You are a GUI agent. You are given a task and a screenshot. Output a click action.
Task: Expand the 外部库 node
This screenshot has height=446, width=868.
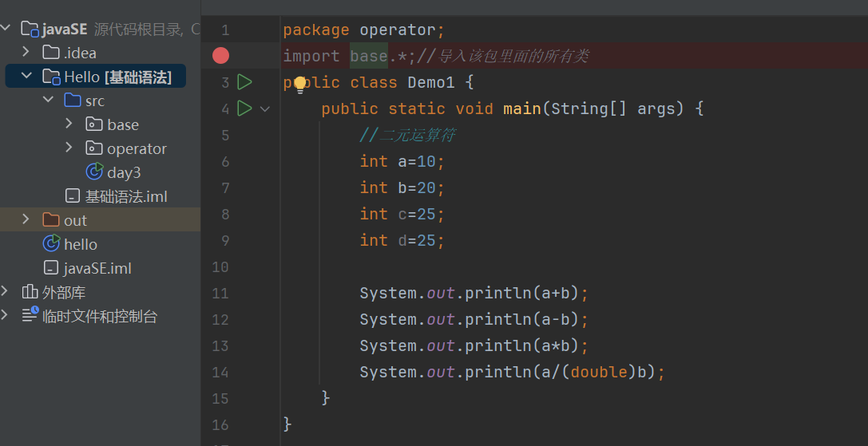(x=5, y=291)
